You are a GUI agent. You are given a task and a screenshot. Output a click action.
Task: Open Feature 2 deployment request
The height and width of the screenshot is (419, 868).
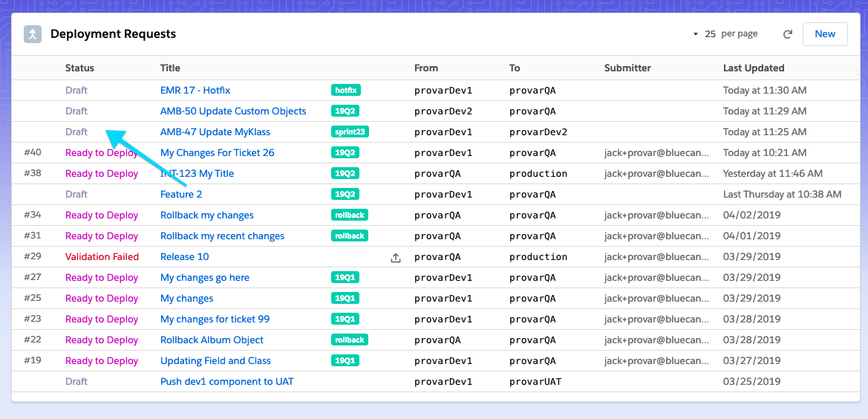pos(181,195)
